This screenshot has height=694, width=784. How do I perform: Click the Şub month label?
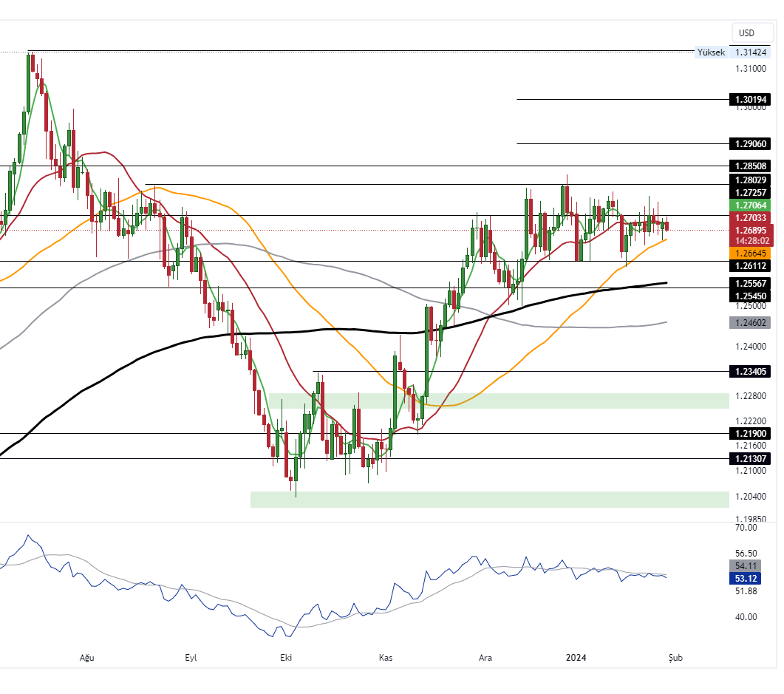click(x=674, y=657)
